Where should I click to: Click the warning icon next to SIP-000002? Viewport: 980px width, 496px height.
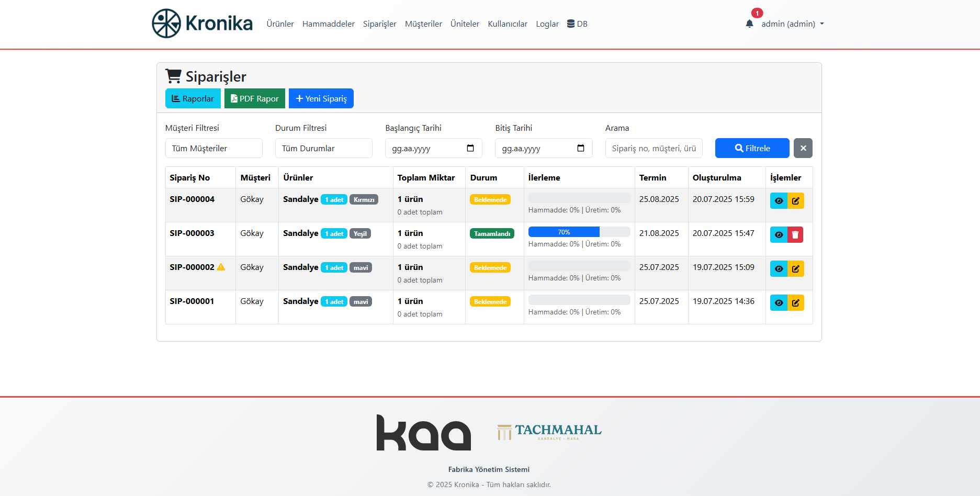point(221,267)
